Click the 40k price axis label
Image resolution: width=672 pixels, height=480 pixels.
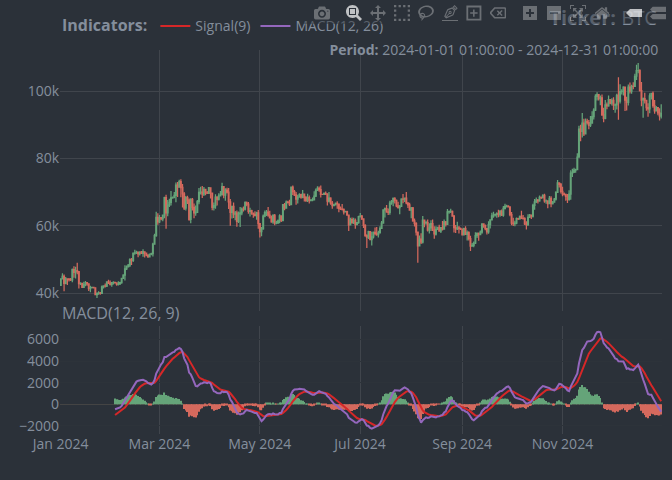click(47, 293)
